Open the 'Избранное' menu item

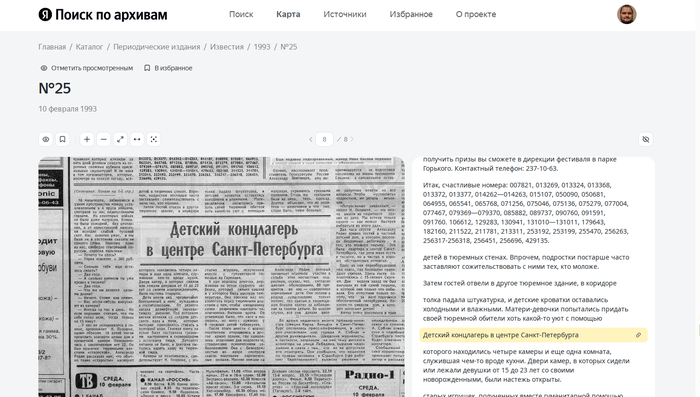tap(411, 14)
